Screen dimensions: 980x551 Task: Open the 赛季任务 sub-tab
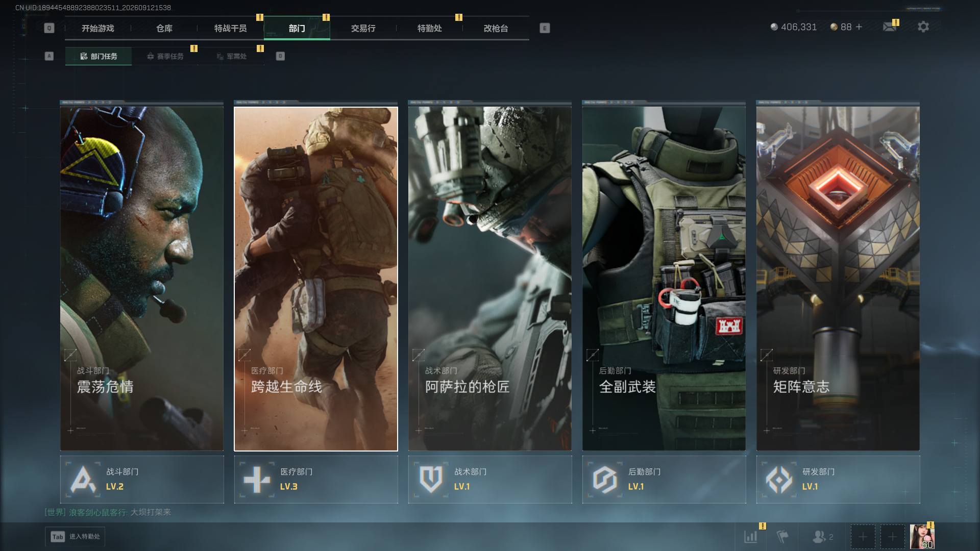tap(165, 56)
